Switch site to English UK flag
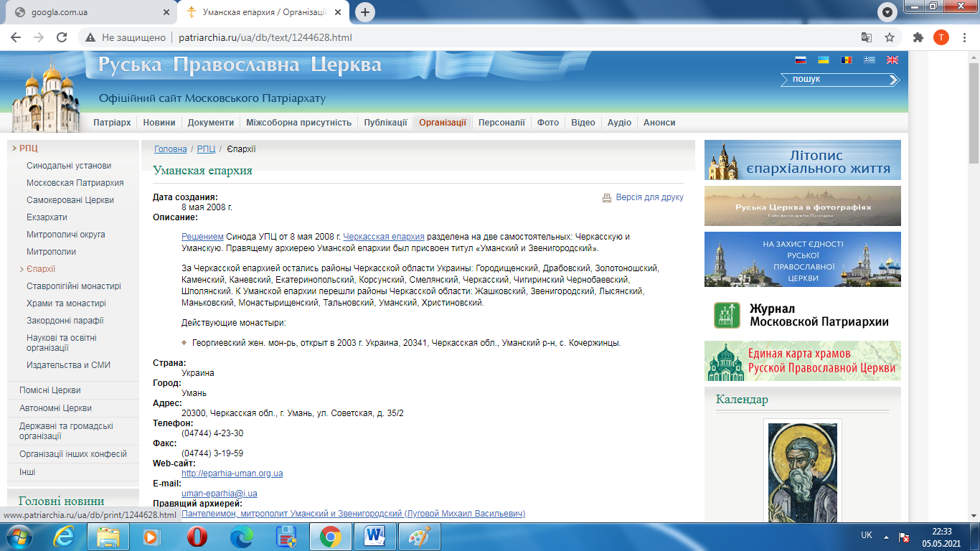The image size is (980, 551). [x=892, y=60]
